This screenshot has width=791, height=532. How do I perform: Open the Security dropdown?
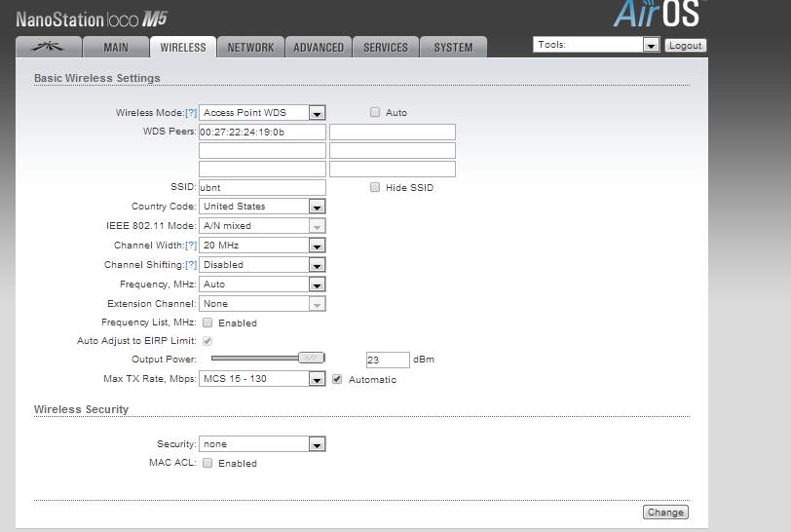coord(262,444)
